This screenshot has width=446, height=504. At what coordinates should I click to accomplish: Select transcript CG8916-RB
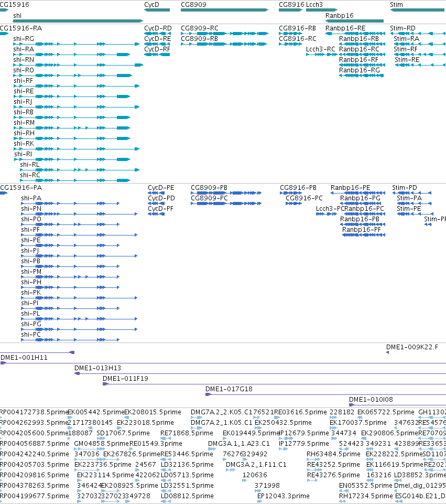290,34
